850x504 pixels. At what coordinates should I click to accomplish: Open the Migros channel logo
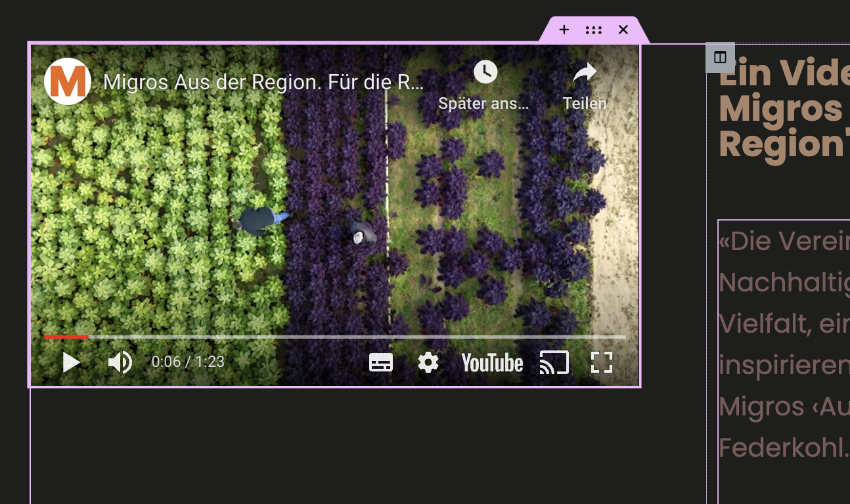pos(68,81)
